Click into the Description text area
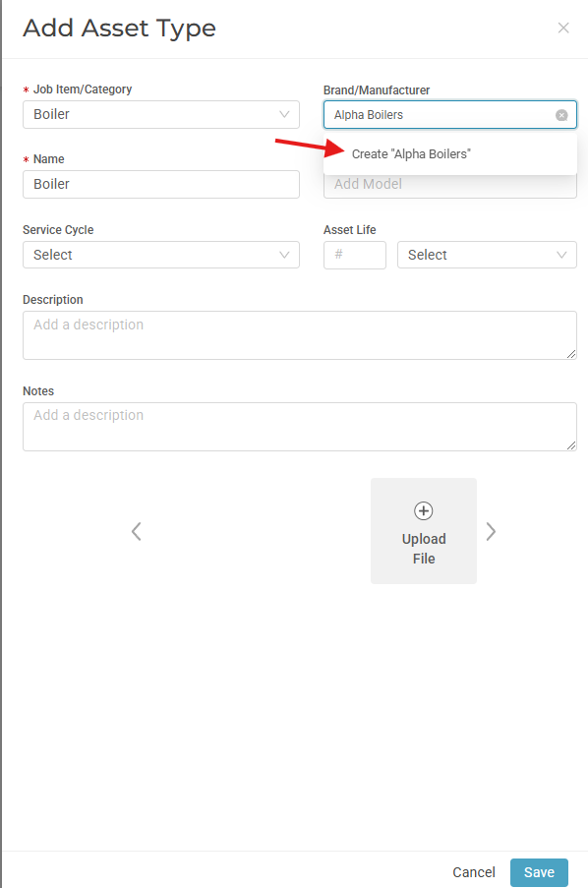Image resolution: width=588 pixels, height=888 pixels. click(x=300, y=335)
